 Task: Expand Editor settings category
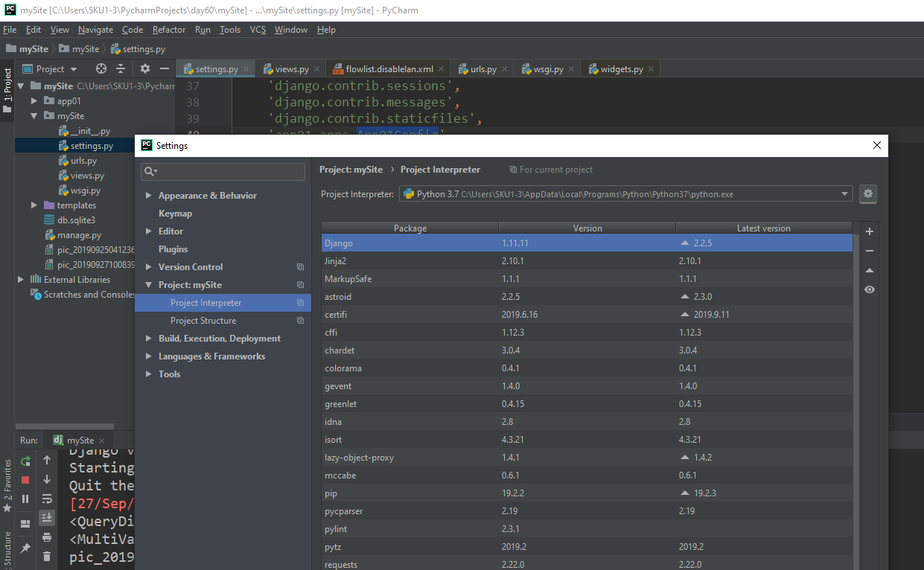click(148, 231)
